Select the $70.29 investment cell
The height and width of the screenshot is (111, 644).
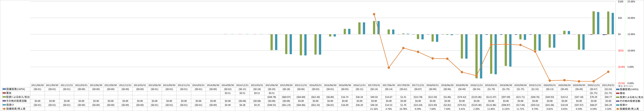[594, 97]
